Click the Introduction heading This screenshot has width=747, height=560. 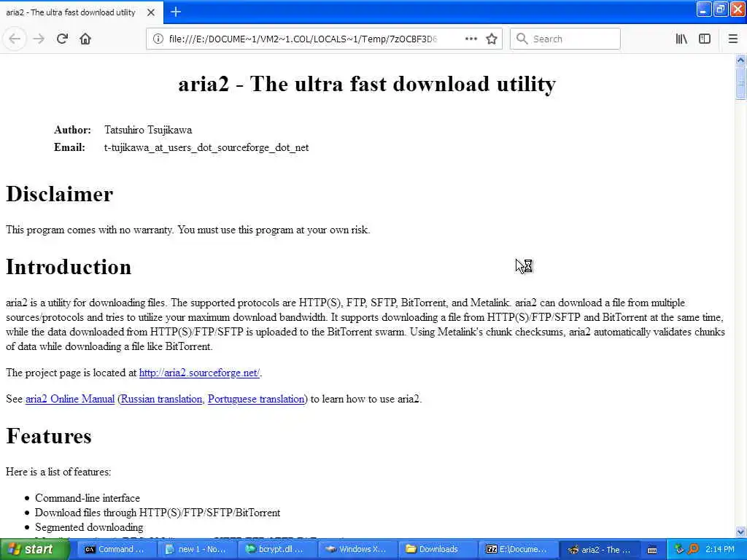(x=69, y=267)
